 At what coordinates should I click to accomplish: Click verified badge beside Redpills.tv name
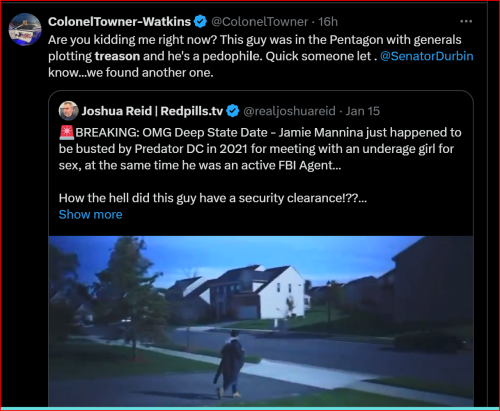(x=233, y=111)
